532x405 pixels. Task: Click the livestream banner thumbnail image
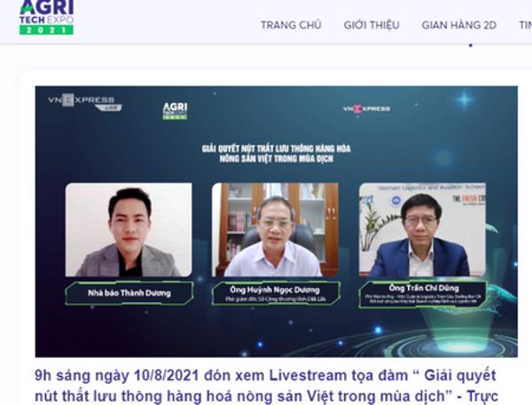[x=276, y=222]
